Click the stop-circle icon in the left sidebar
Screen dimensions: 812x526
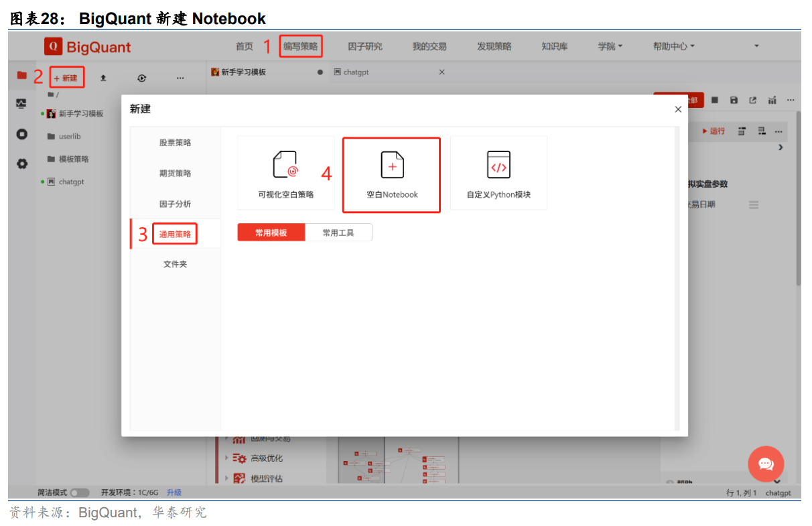click(21, 134)
